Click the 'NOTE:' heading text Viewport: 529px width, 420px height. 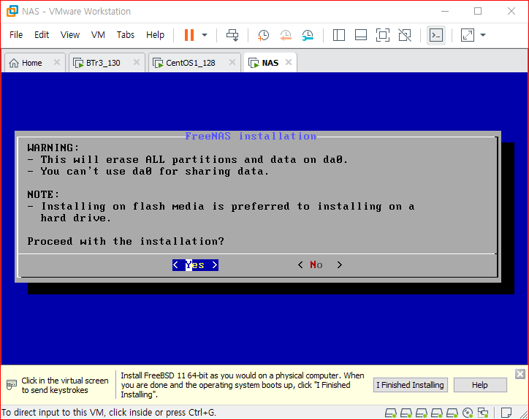click(43, 194)
